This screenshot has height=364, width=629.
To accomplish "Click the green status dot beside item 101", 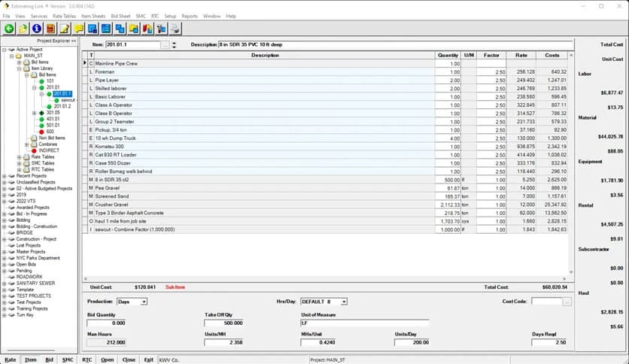I will [41, 81].
